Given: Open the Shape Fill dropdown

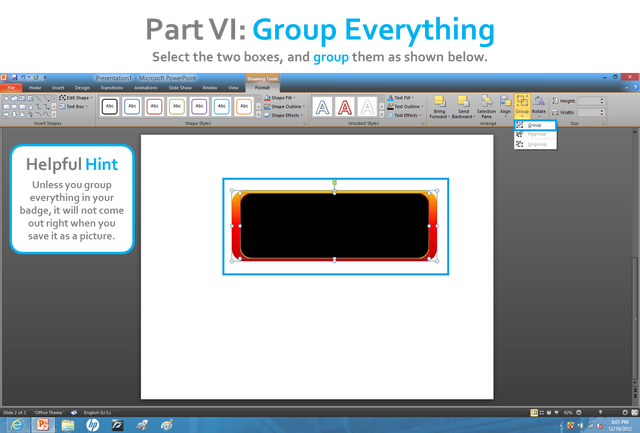Looking at the screenshot, I should [x=280, y=98].
